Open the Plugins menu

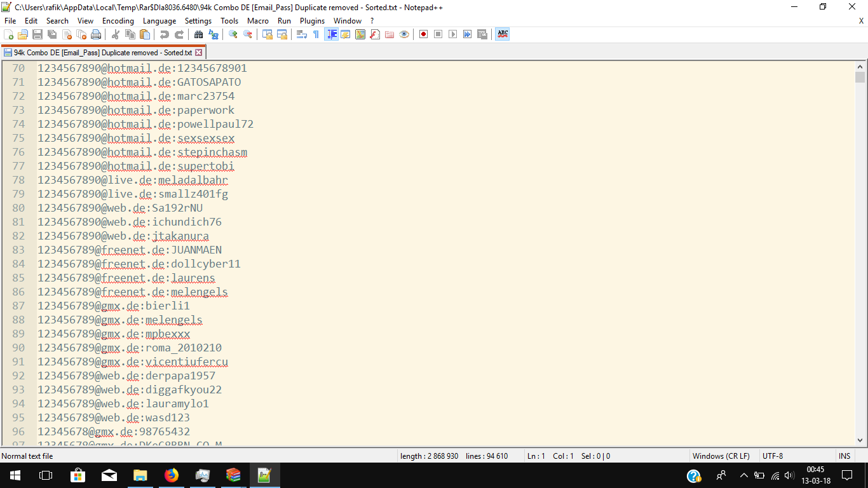[x=312, y=21]
